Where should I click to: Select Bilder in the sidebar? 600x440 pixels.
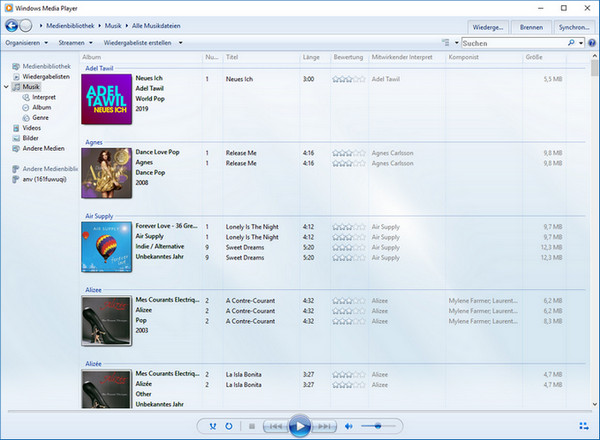point(26,138)
